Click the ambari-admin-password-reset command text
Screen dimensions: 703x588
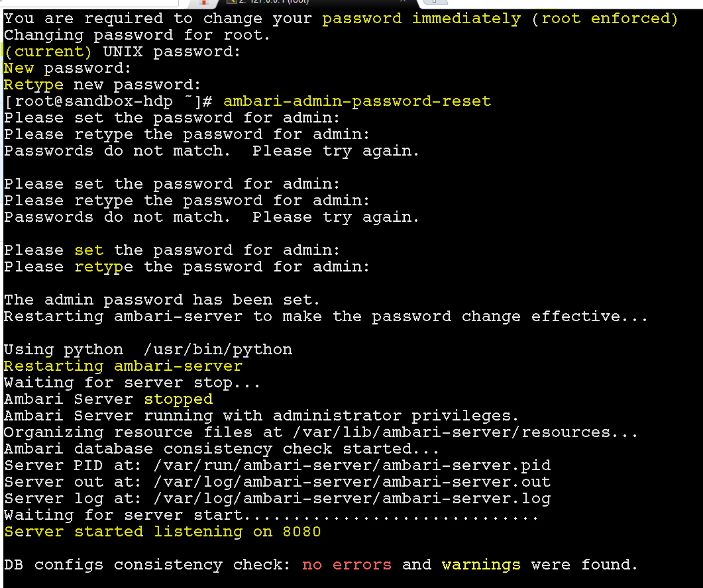[357, 101]
